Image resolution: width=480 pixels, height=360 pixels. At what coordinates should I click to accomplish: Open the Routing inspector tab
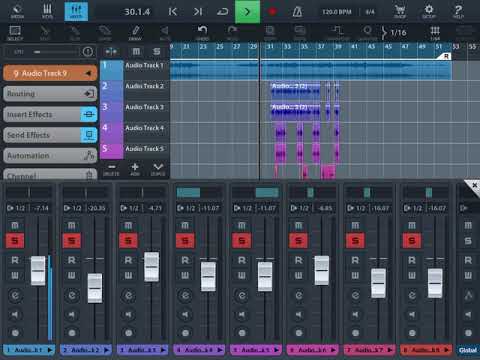pos(50,94)
